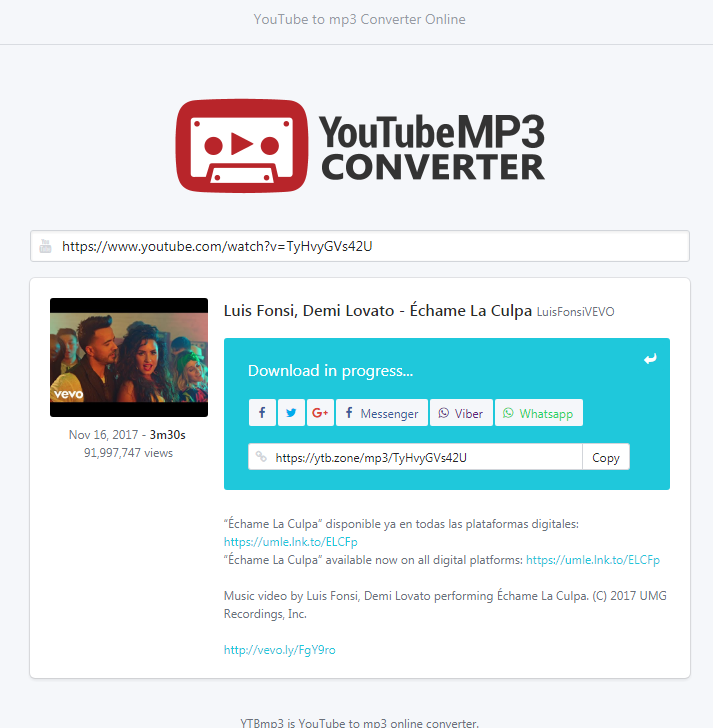The height and width of the screenshot is (728, 713).
Task: Click the YouTubeMP3 Converter cassette logo
Action: (x=241, y=146)
